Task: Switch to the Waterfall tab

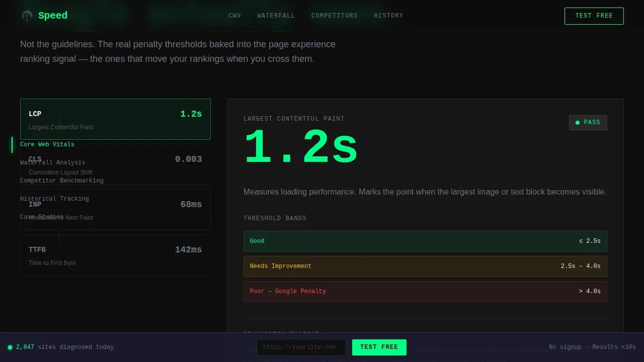Action: (276, 16)
